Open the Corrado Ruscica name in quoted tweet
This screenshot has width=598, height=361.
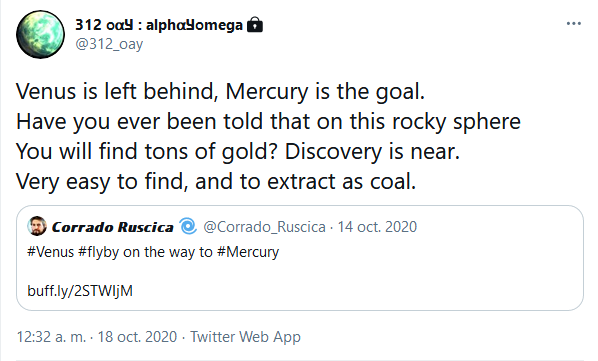click(113, 227)
